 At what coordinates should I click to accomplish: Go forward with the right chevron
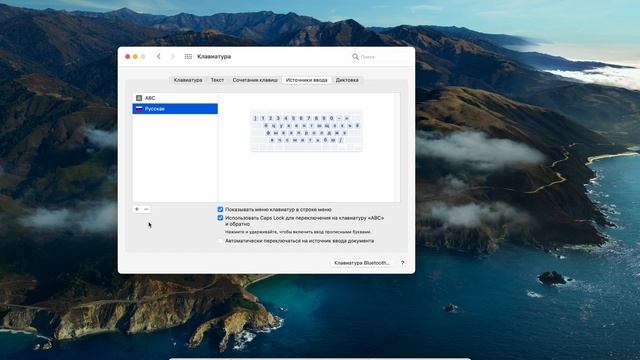173,57
